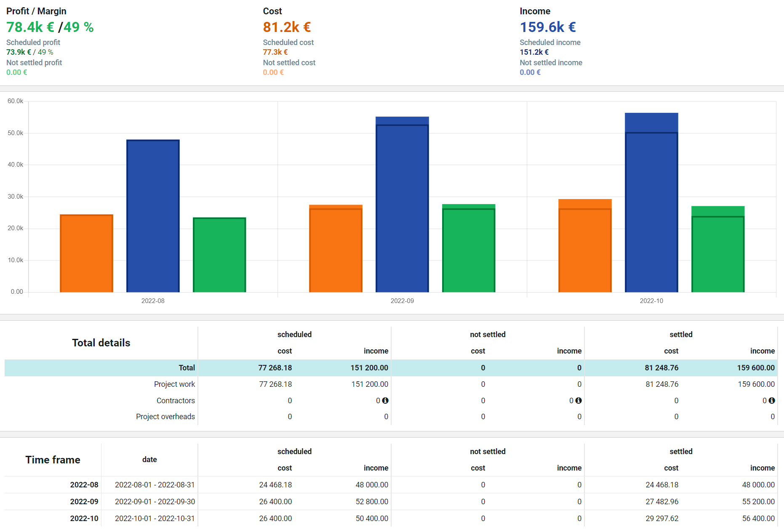Click the Total row settled income 159 600.00
784x532 pixels.
756,367
